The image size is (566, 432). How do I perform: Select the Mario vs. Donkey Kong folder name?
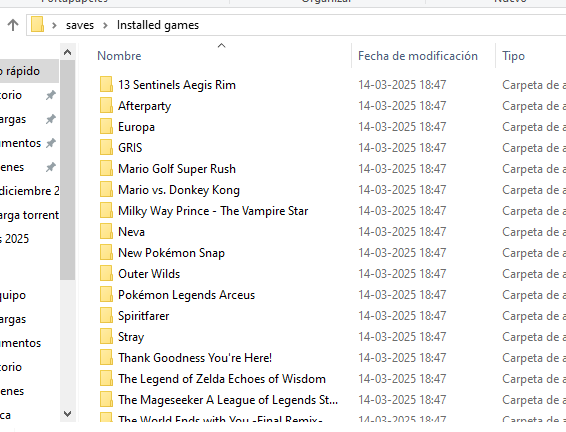point(179,190)
